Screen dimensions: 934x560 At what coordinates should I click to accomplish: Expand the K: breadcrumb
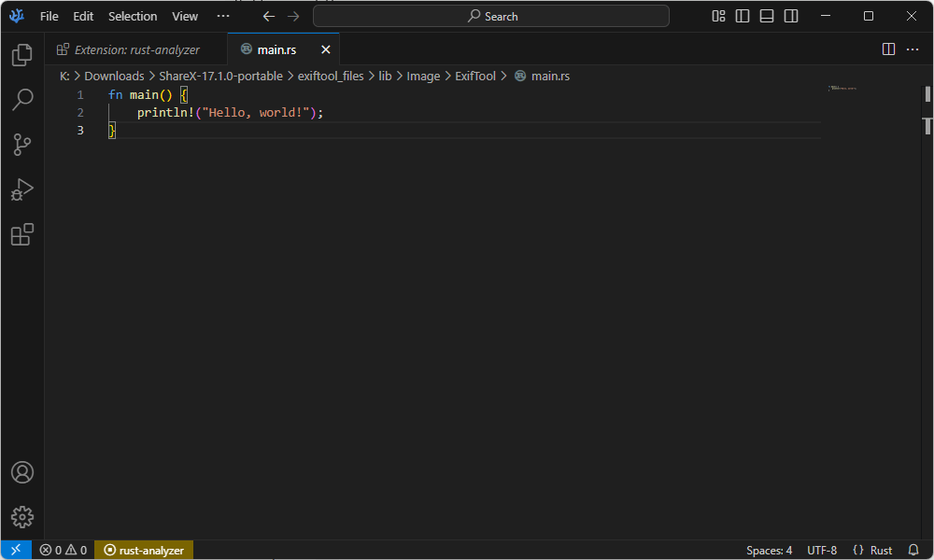[64, 77]
